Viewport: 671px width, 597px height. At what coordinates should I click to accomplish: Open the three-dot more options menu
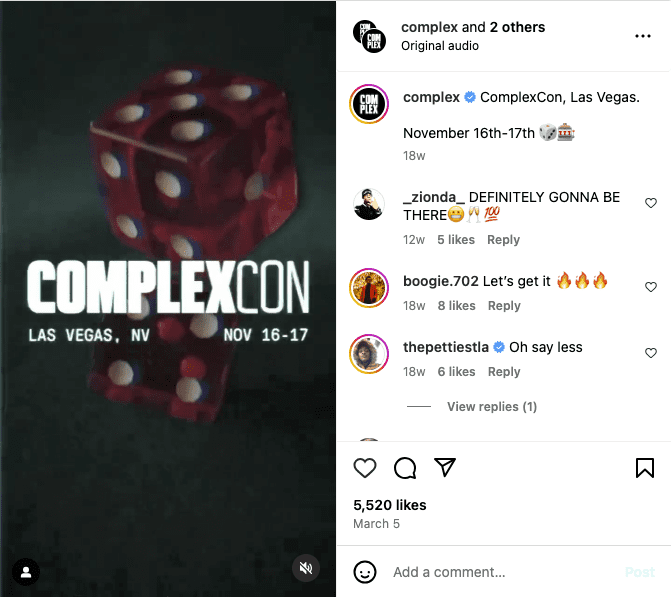coord(643,36)
